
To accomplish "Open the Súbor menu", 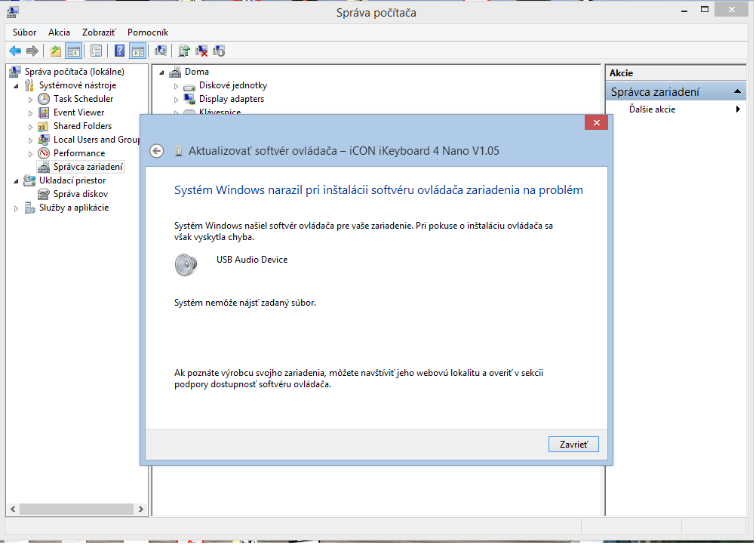I will pos(25,32).
